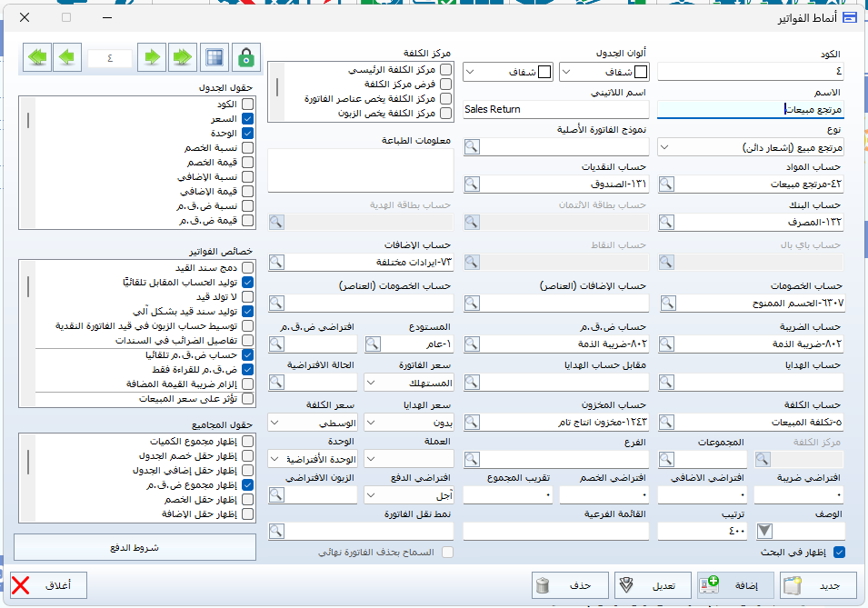Click the شروط الدفع button

click(135, 548)
